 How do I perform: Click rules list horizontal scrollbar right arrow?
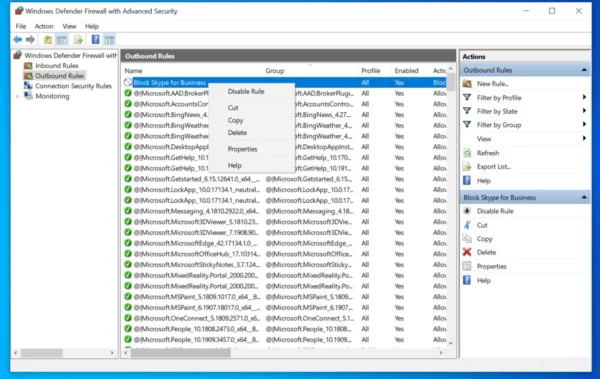click(x=441, y=353)
